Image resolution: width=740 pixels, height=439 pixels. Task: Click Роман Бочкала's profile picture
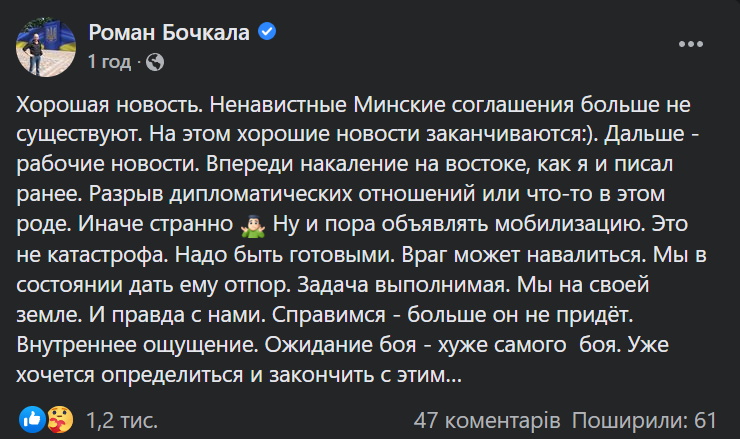pyautogui.click(x=44, y=48)
